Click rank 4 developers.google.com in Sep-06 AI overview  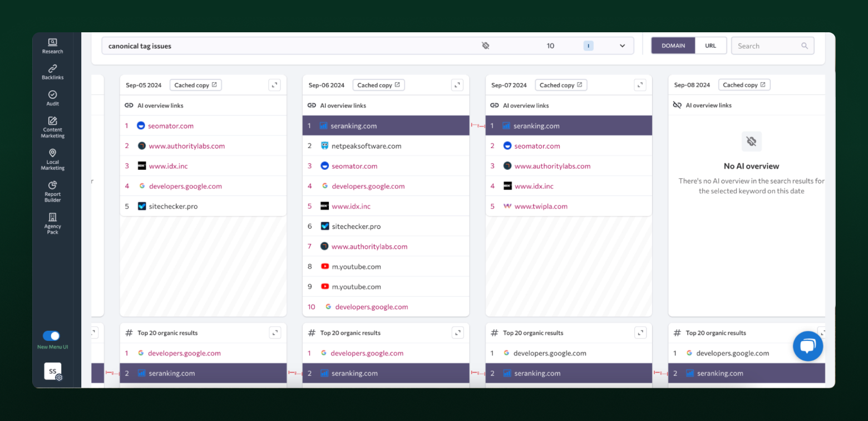coord(368,186)
